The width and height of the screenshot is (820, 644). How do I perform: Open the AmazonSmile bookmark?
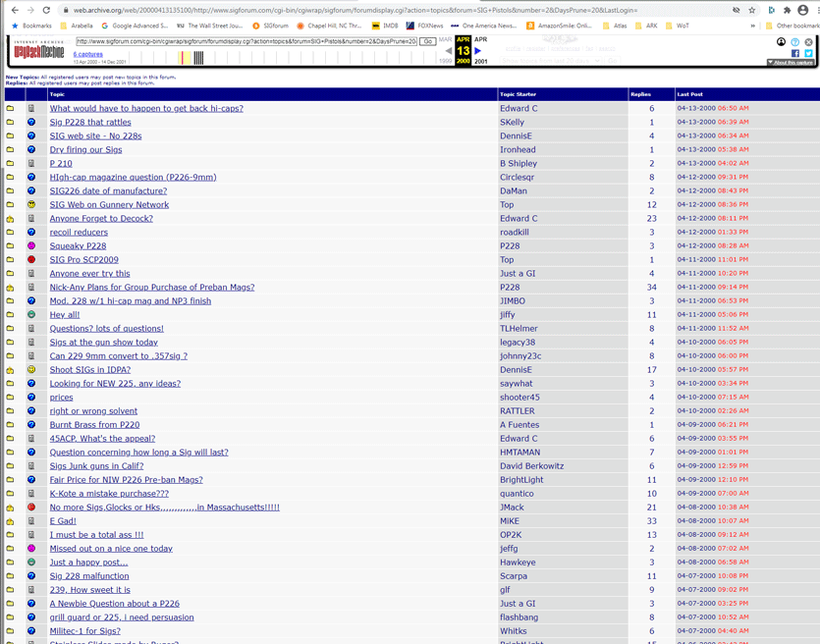click(559, 26)
